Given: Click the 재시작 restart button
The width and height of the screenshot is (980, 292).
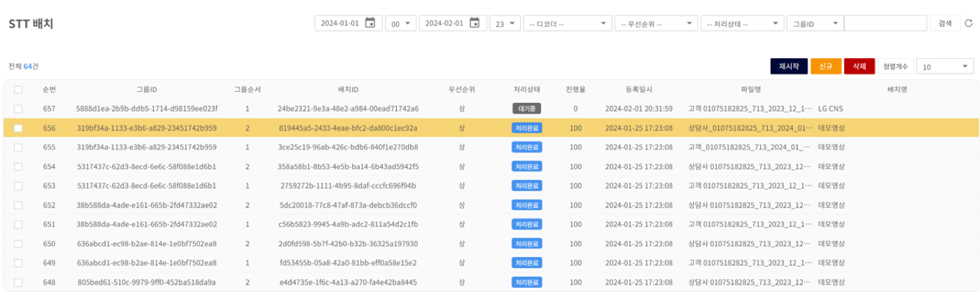Looking at the screenshot, I should coord(789,67).
